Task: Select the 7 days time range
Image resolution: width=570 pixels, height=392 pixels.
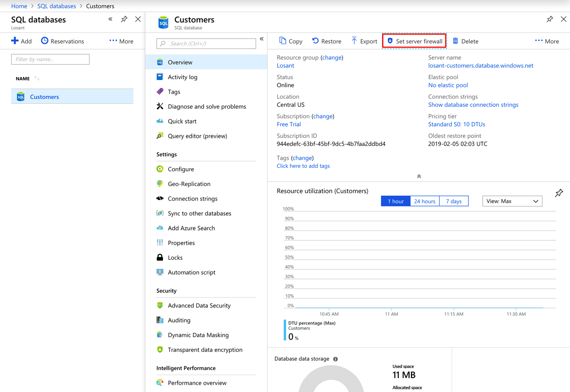Action: pyautogui.click(x=454, y=201)
